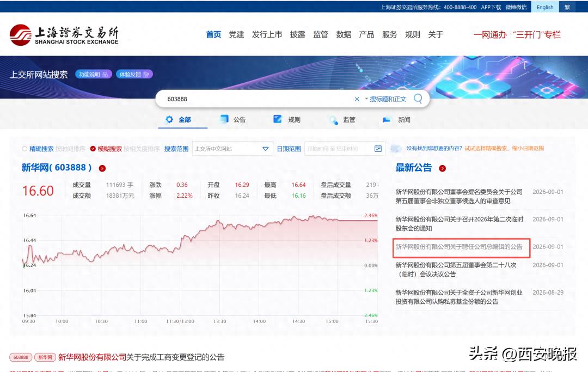Image resolution: width=588 pixels, height=372 pixels.
Task: Open the 关于 navigation menu
Action: click(436, 34)
